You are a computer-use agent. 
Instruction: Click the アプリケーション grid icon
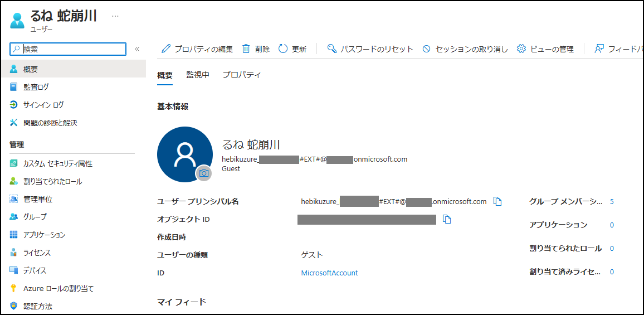pos(14,235)
